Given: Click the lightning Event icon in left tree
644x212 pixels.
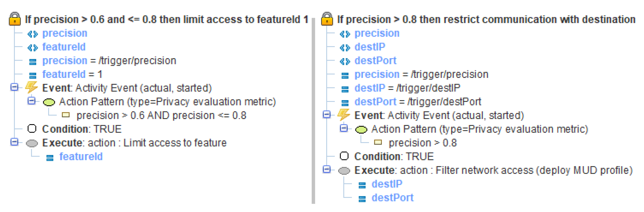Looking at the screenshot, I should [32, 88].
